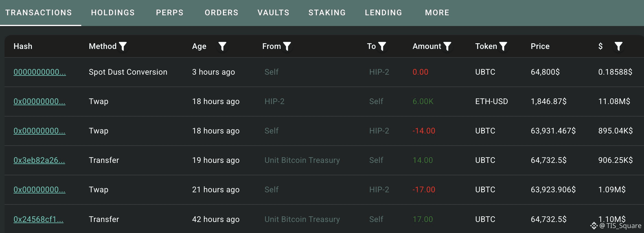The image size is (644, 233).
Task: Open transaction hash 0x24568cf1 link
Action: coord(38,219)
